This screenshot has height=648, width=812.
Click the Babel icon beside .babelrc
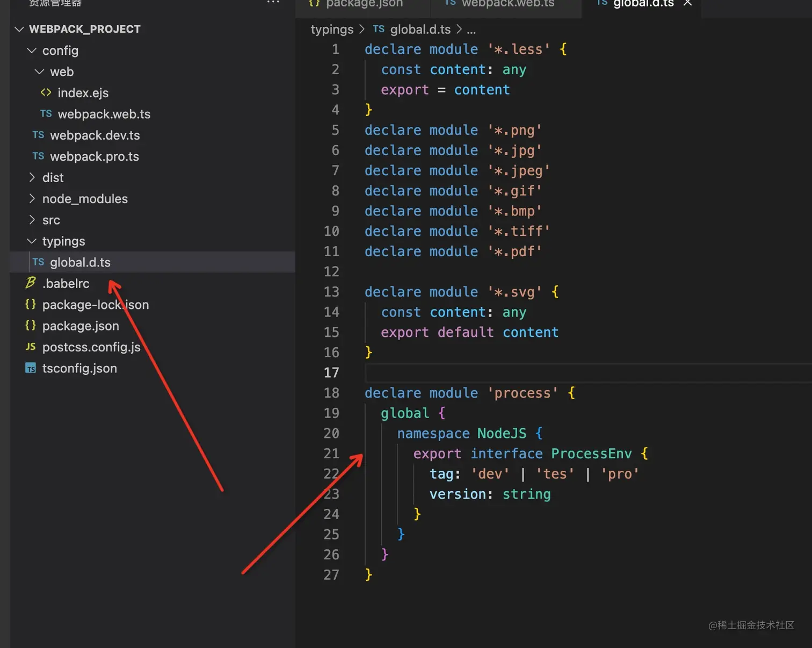coord(31,283)
